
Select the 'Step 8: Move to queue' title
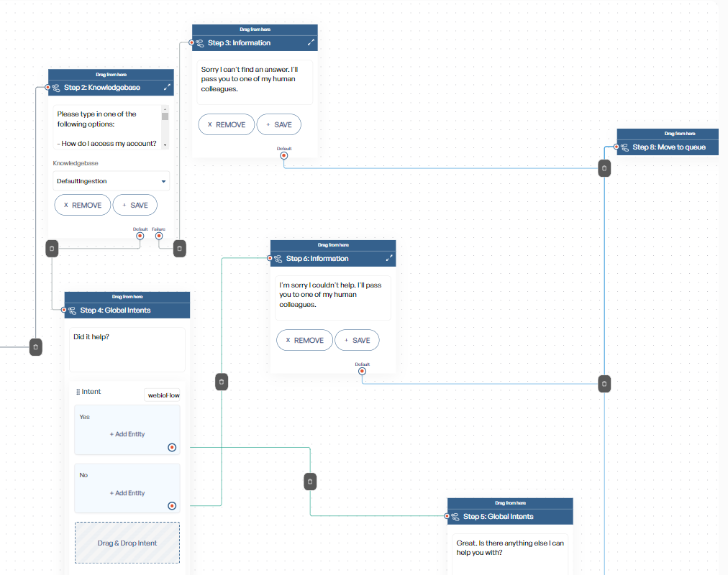(x=669, y=147)
